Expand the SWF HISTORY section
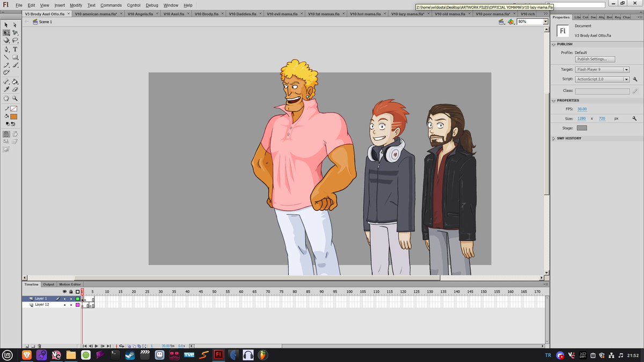 click(554, 138)
